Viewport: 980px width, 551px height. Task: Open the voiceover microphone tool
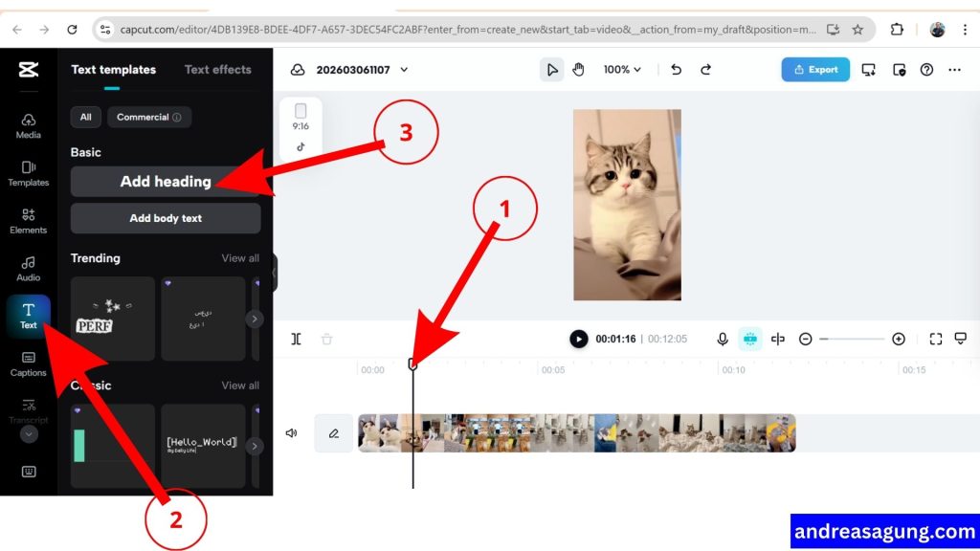(x=722, y=339)
